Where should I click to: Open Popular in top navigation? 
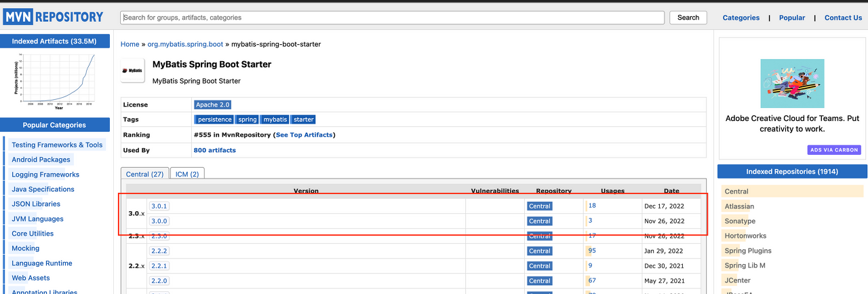tap(792, 18)
